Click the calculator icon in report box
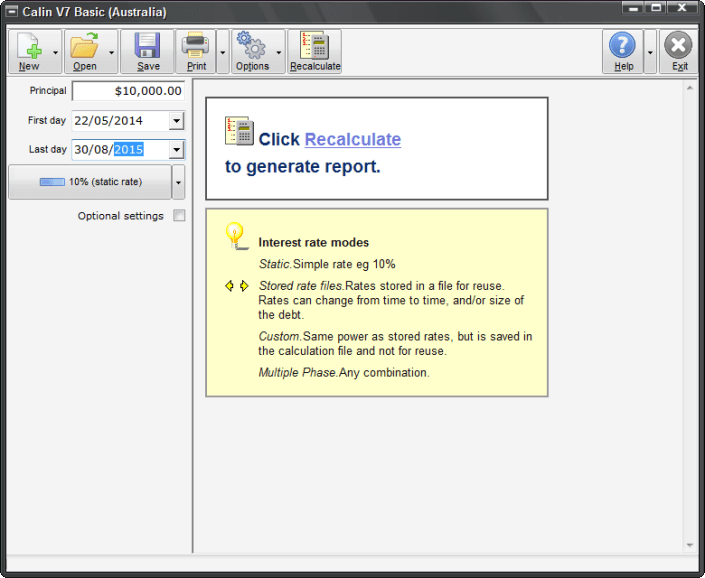 [x=240, y=131]
